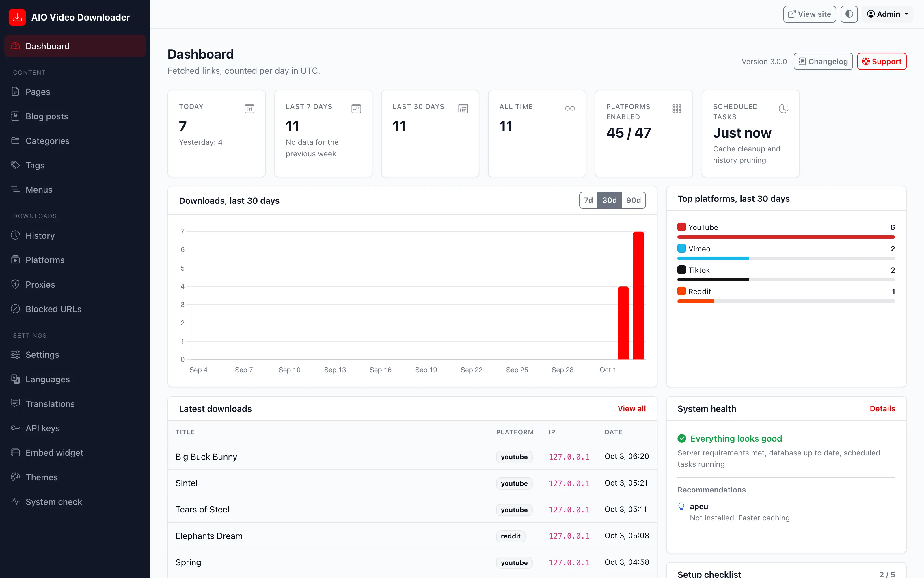Image resolution: width=924 pixels, height=578 pixels.
Task: Click the Settings sliders icon
Action: tap(15, 354)
